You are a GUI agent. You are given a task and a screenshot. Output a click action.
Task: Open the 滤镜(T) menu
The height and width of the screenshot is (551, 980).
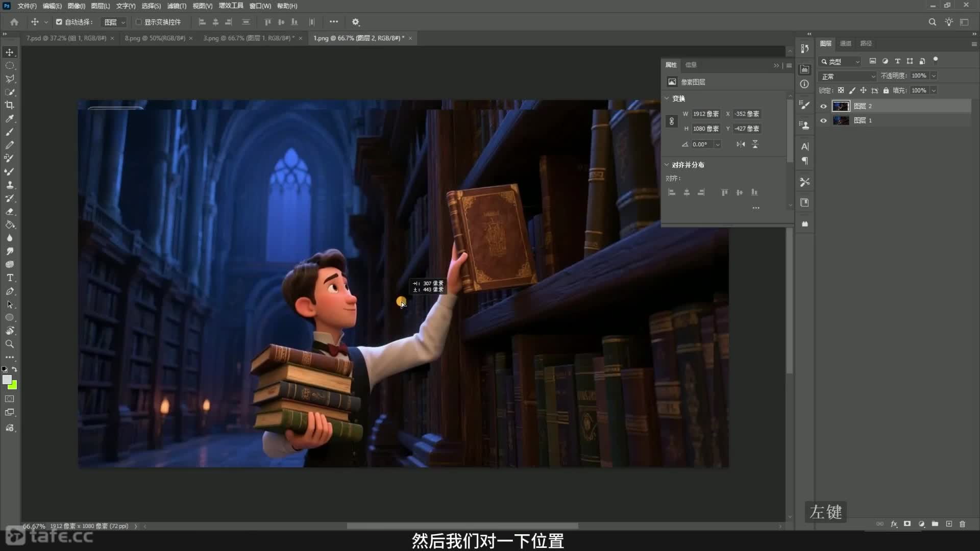point(177,6)
